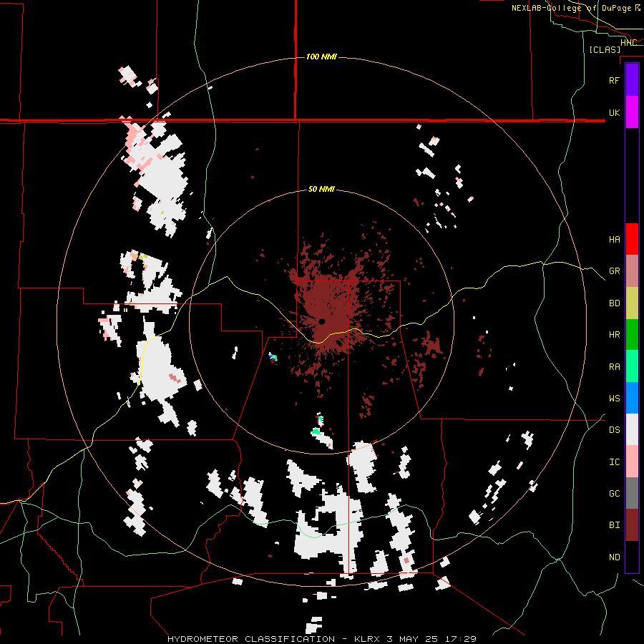Click the 'RA' legend label
Image resolution: width=644 pixels, height=644 pixels.
[x=614, y=367]
